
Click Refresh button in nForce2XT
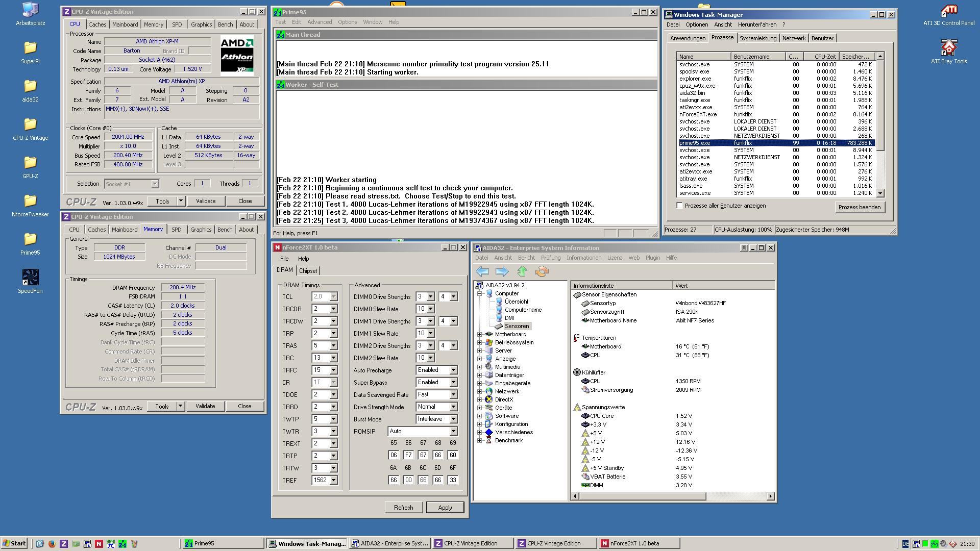pos(403,508)
